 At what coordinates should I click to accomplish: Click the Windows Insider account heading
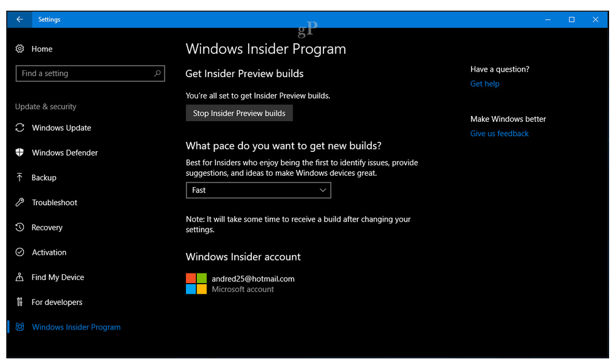click(243, 257)
